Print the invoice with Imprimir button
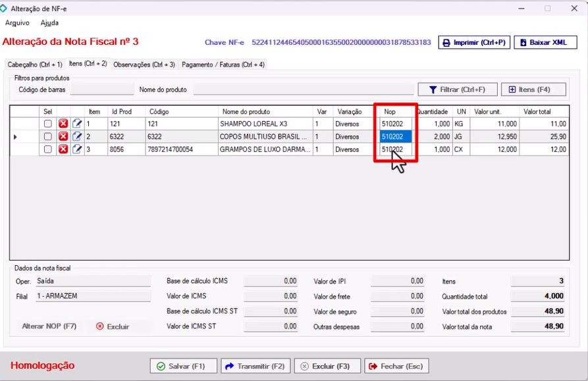Viewport: 588px width, 381px height. coord(474,43)
